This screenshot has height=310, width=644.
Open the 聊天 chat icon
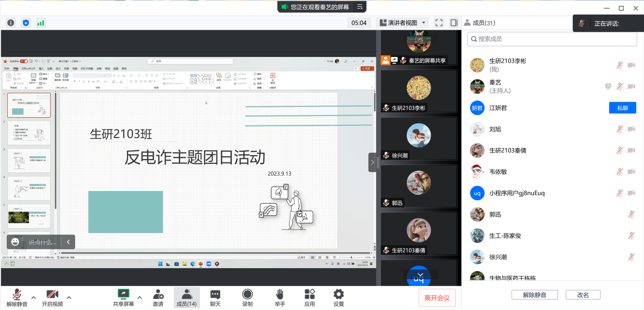[x=215, y=298]
